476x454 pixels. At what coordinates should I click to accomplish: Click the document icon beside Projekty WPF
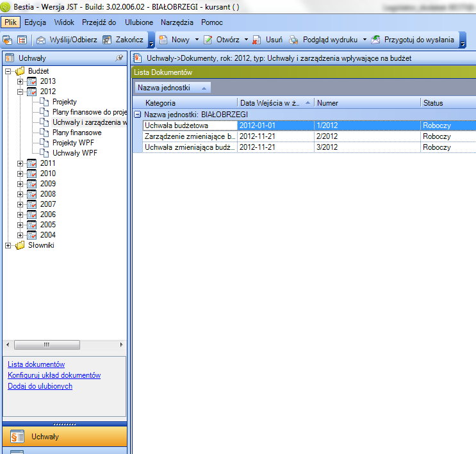pyautogui.click(x=44, y=143)
